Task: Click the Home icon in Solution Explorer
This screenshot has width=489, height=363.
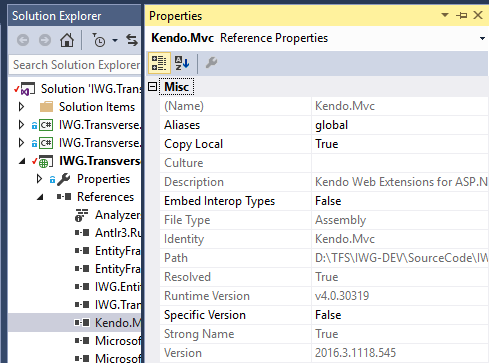Action: (67, 41)
